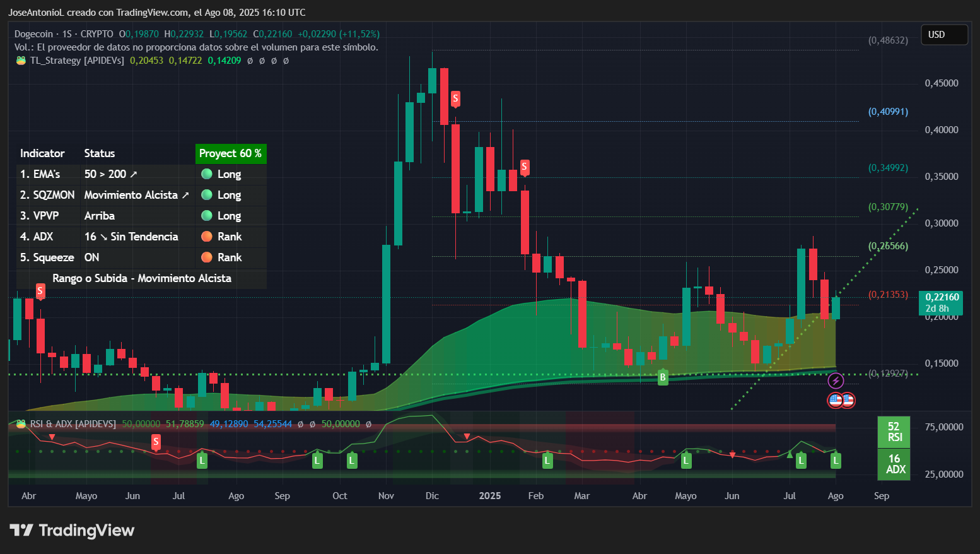Click the 3. VPVP row label
Screen dimensions: 980x554
pos(40,216)
